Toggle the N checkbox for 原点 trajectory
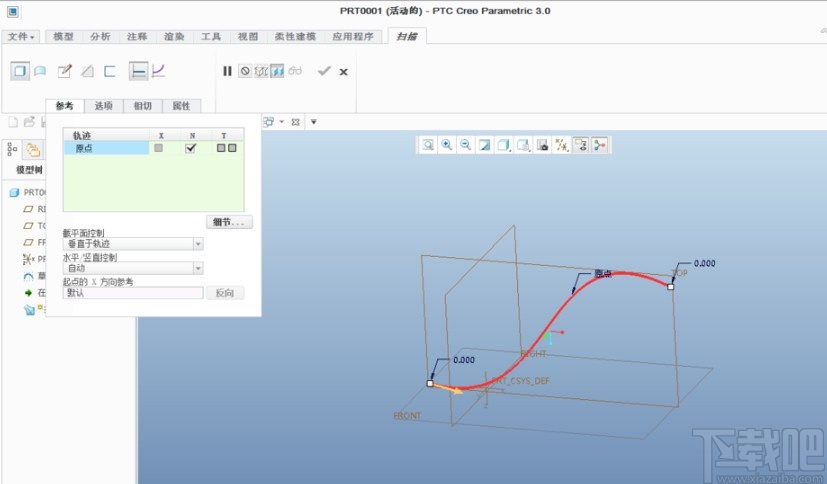827x484 pixels. [191, 148]
